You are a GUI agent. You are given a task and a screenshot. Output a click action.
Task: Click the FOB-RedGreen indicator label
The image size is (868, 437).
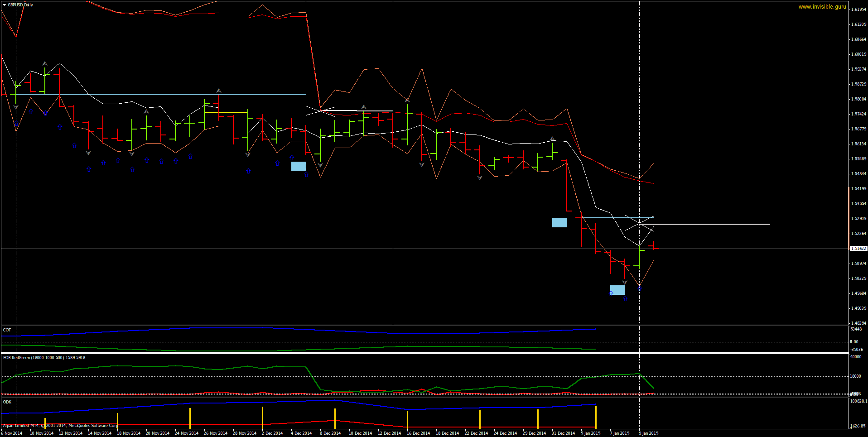coord(44,358)
